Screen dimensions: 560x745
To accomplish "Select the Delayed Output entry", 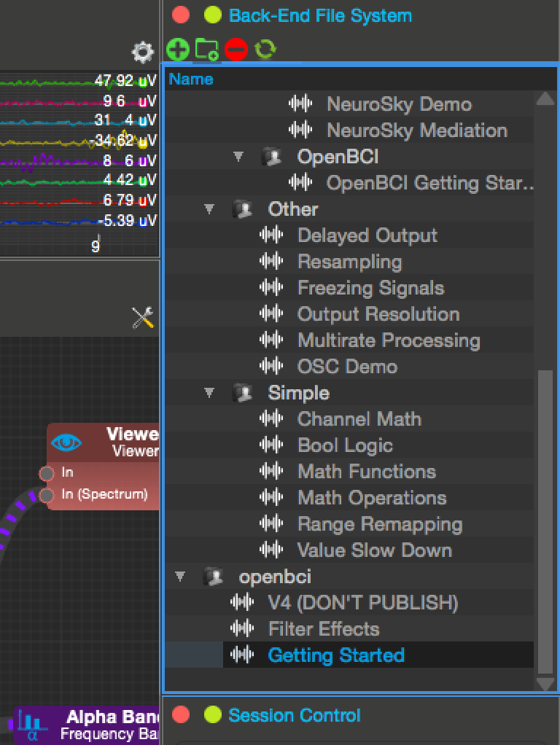I will (x=367, y=235).
